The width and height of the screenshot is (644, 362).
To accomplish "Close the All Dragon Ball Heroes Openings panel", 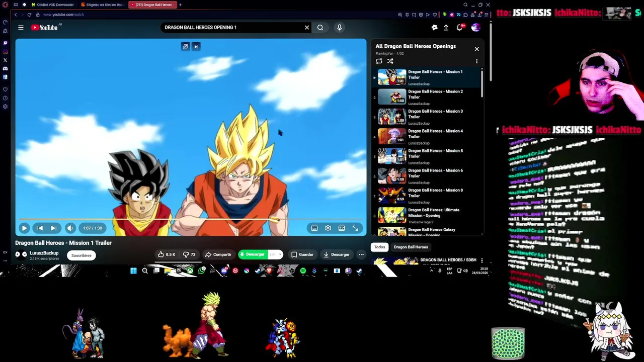I will pyautogui.click(x=477, y=49).
